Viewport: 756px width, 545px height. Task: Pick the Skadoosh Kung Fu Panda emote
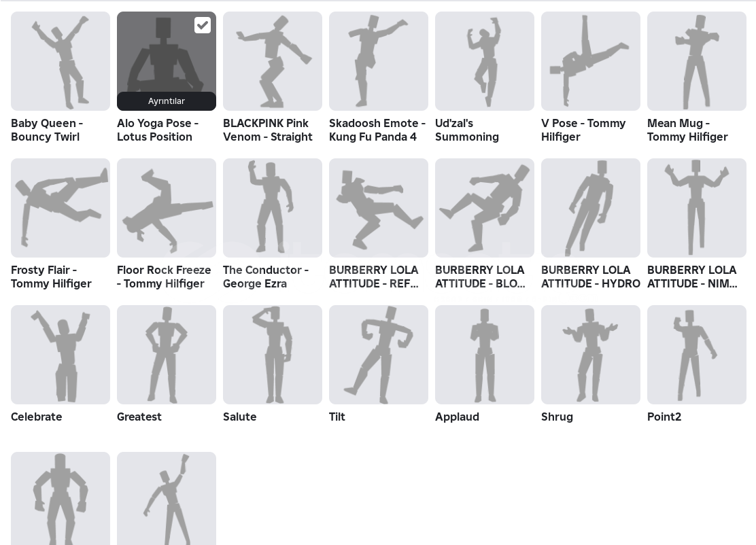379,61
